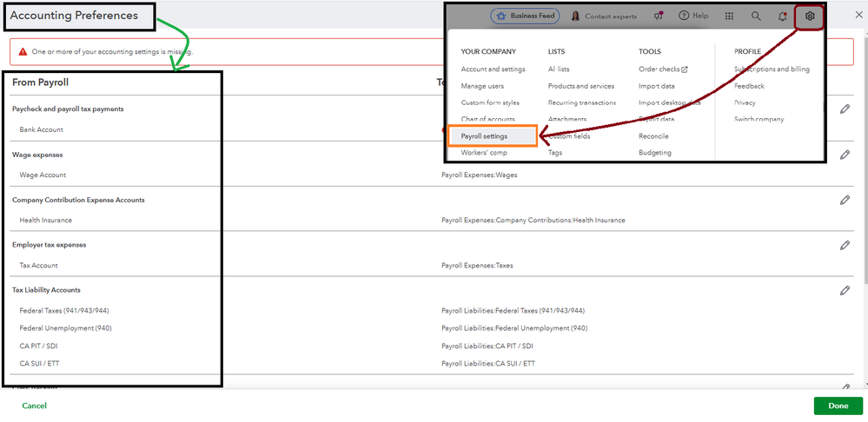Click the From Payroll column header
868x422 pixels.
click(41, 82)
